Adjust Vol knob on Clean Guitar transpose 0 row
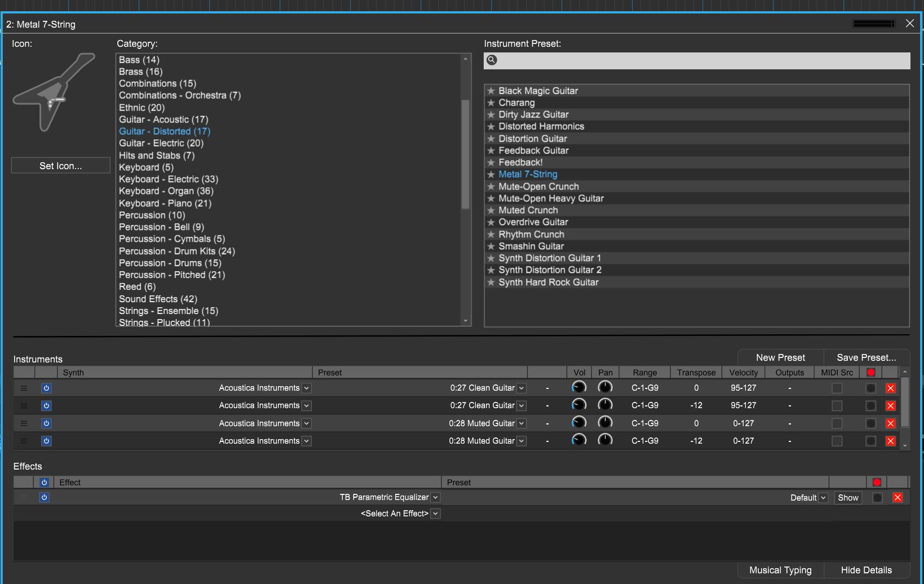Screen dimensions: 924x584 click(579, 387)
